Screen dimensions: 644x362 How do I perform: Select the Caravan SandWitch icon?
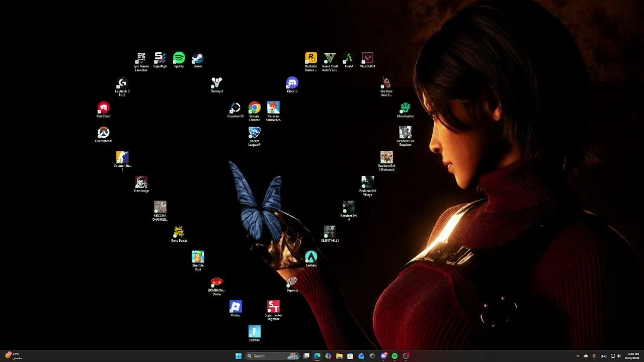click(273, 111)
